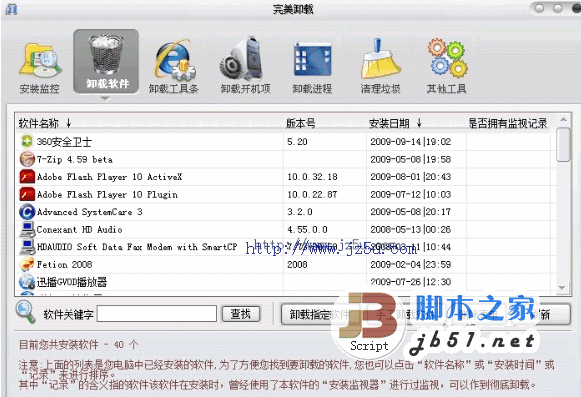This screenshot has height=397, width=581.
Task: Click 迅播GVOD播放器 icon
Action: pyautogui.click(x=27, y=282)
